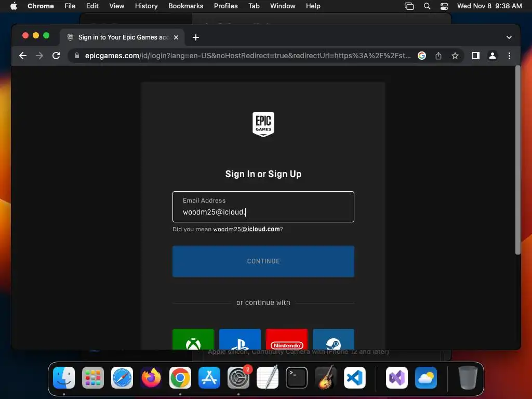532x399 pixels.
Task: Select the Epic Games sign-in tab
Action: (x=123, y=37)
